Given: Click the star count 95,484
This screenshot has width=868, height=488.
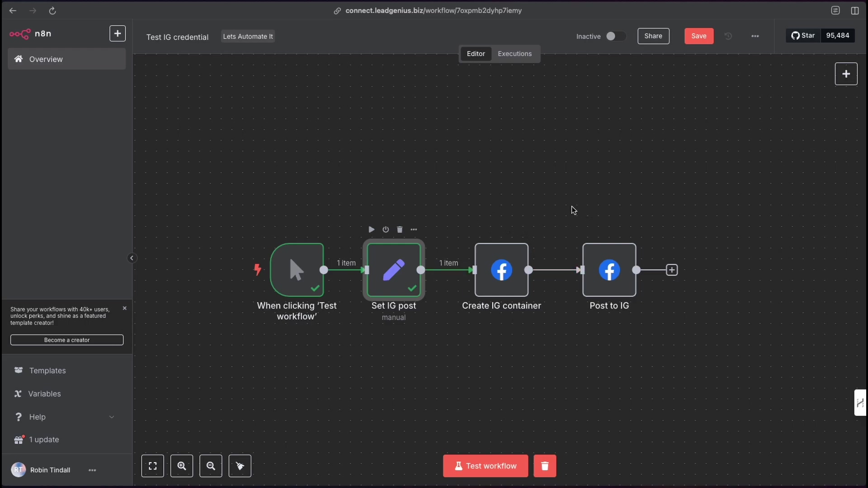Looking at the screenshot, I should [x=838, y=36].
